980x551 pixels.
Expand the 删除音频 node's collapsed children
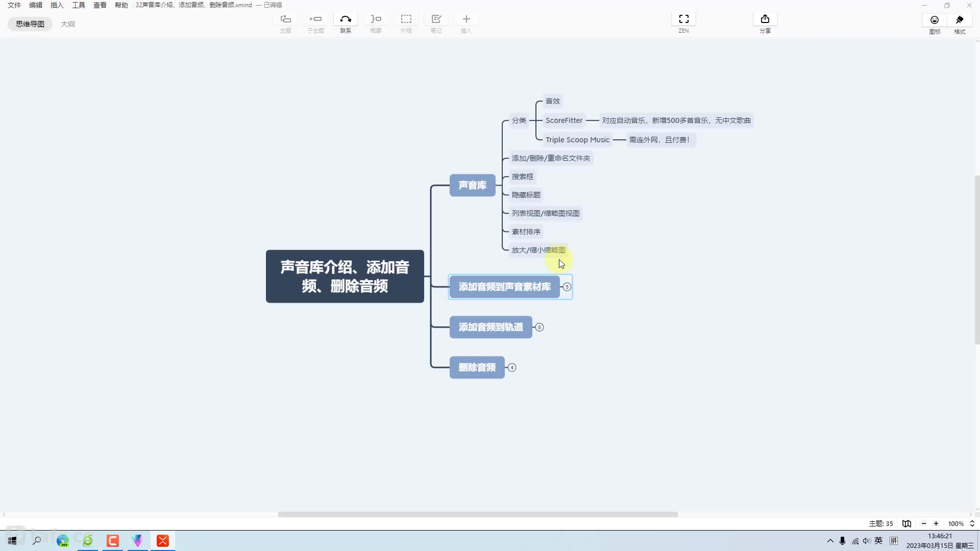point(512,367)
